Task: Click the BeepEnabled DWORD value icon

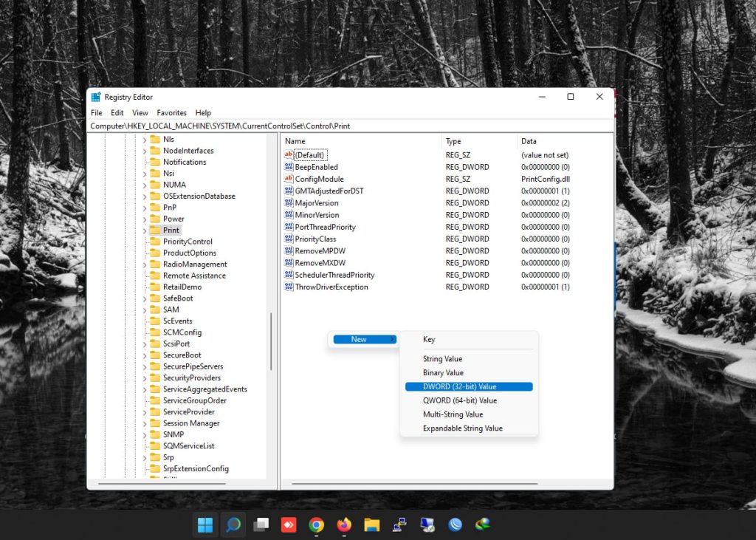Action: 289,167
